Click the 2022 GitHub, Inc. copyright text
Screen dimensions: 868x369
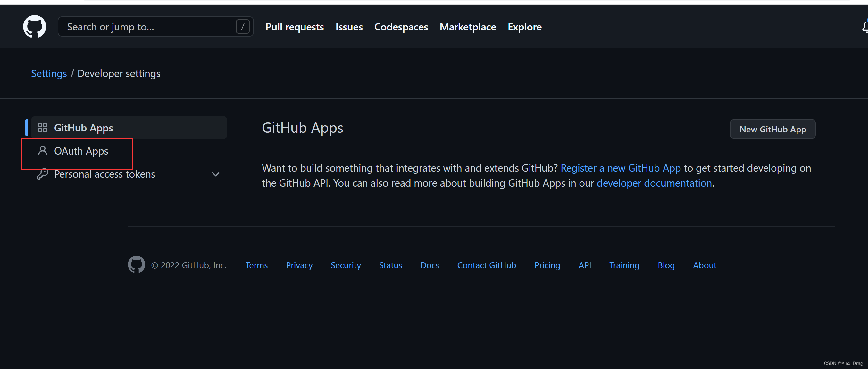189,265
